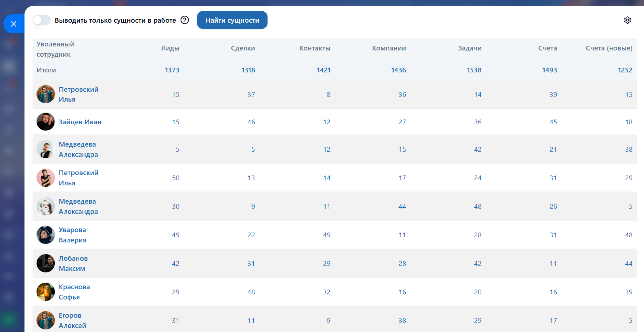Click total tasks count 1538
The height and width of the screenshot is (332, 644).
[474, 70]
